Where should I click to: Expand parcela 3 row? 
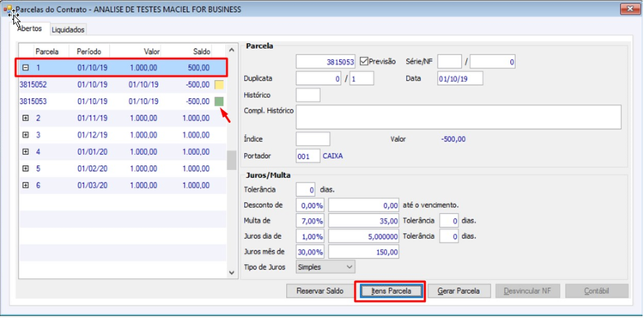click(26, 135)
